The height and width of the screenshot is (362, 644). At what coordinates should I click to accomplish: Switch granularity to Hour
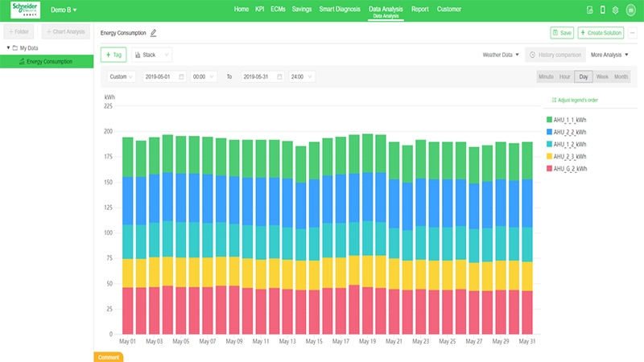(565, 76)
